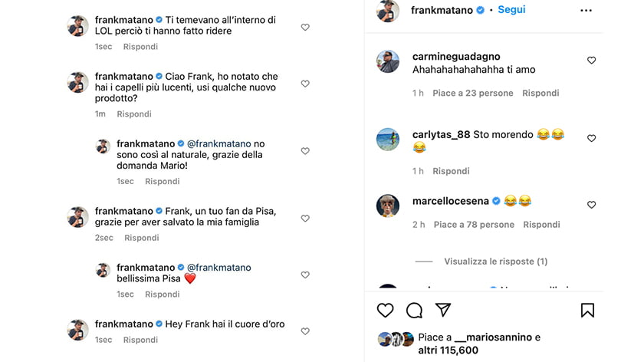Image resolution: width=644 pixels, height=362 pixels.
Task: Follow frankmatano with the Segui button
Action: [511, 10]
